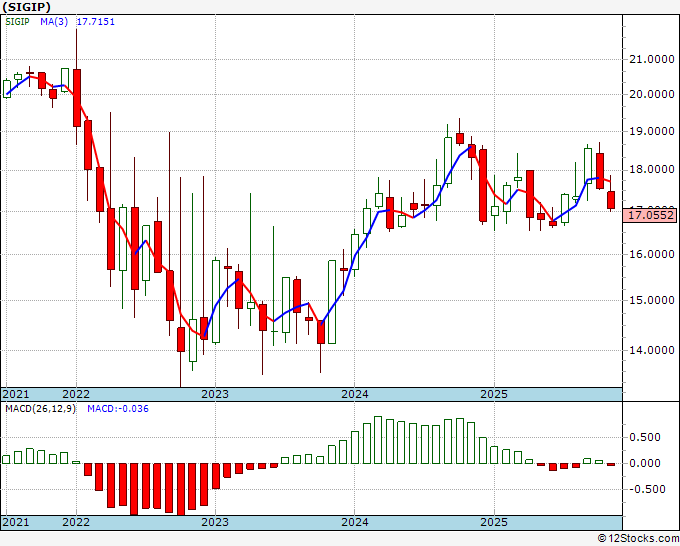Click the latest red candlestick near 17.05
The width and height of the screenshot is (680, 546).
click(611, 200)
